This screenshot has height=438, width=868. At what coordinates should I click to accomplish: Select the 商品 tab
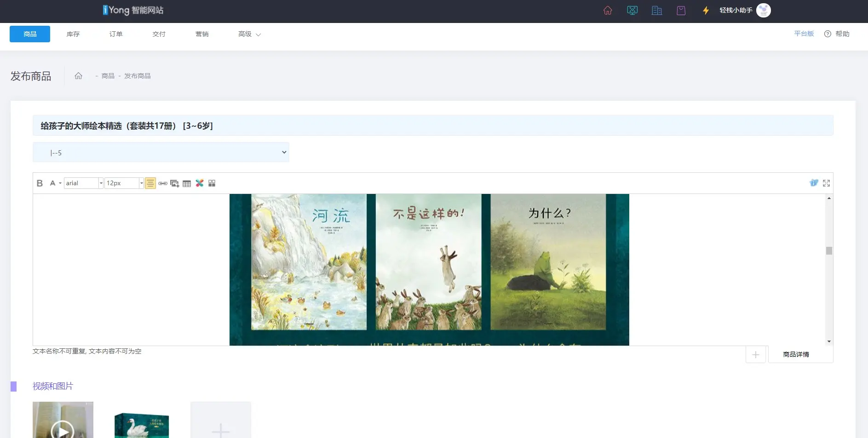tap(30, 34)
